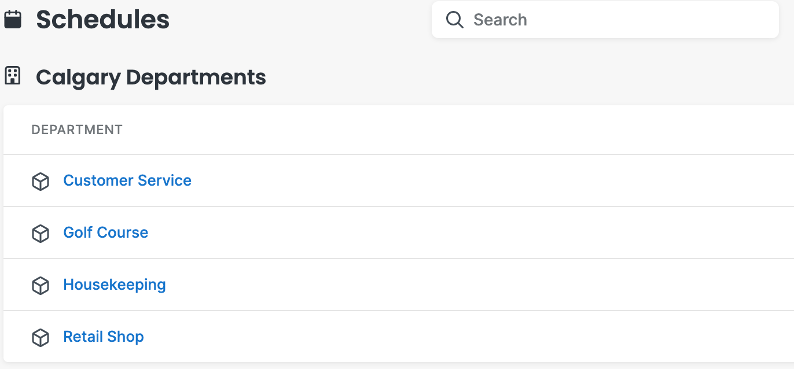Open the Customer Service department link

point(127,181)
